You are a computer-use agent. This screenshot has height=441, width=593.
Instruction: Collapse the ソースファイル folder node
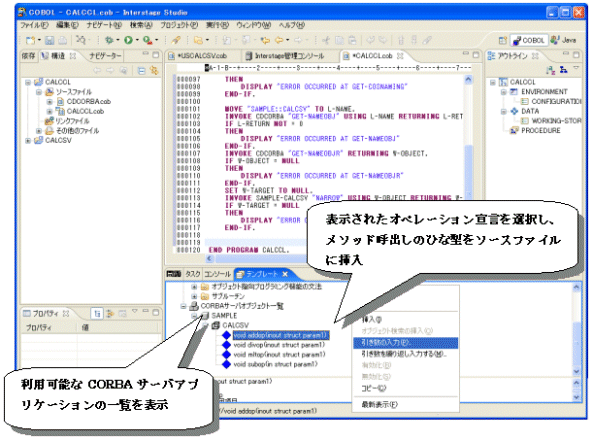[39, 92]
